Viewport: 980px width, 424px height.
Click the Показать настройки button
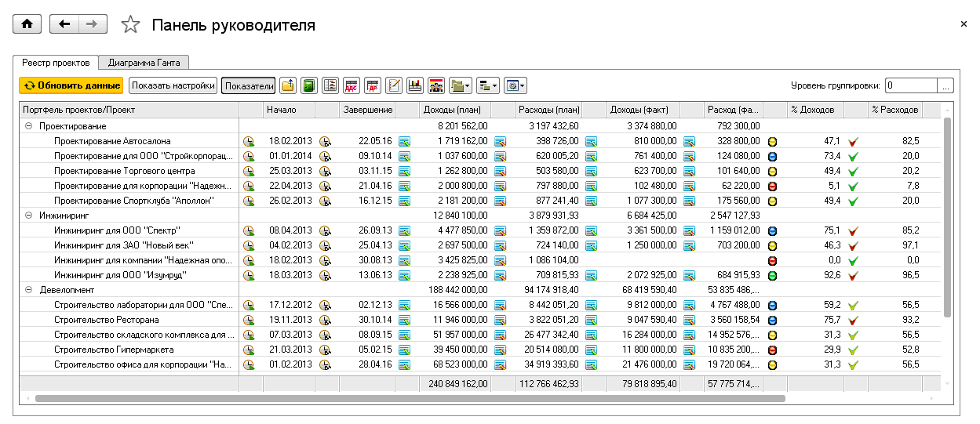coord(173,85)
